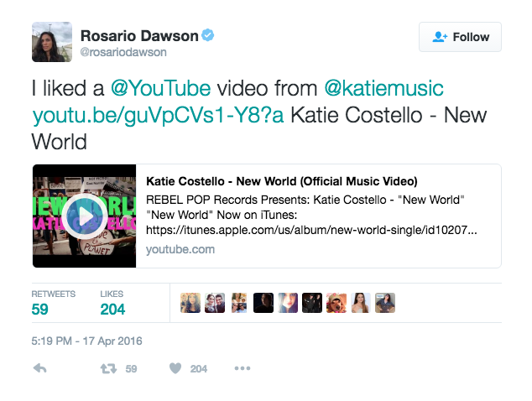Open the youtu.be/guVpCVs1-Y8?a link
532x401 pixels.
(x=158, y=115)
